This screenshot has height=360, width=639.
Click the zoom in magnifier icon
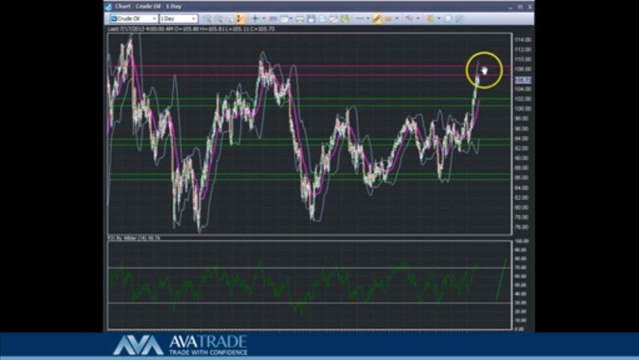pyautogui.click(x=207, y=19)
